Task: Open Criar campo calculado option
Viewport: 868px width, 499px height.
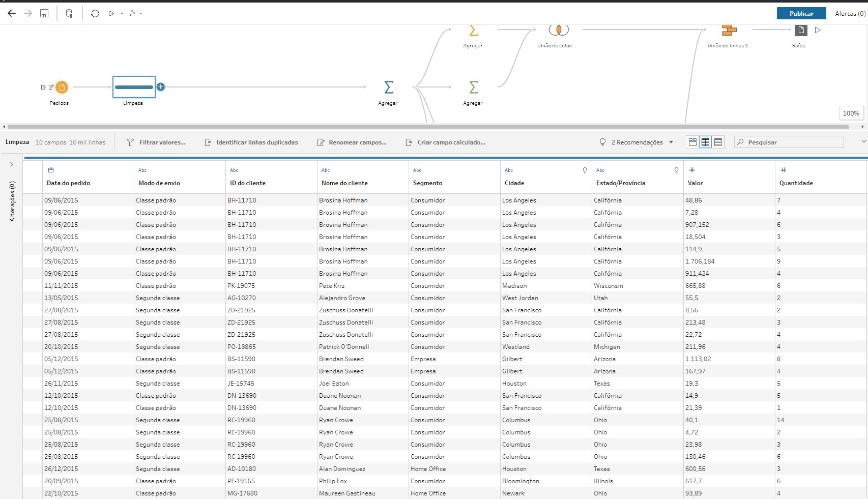Action: click(x=445, y=142)
